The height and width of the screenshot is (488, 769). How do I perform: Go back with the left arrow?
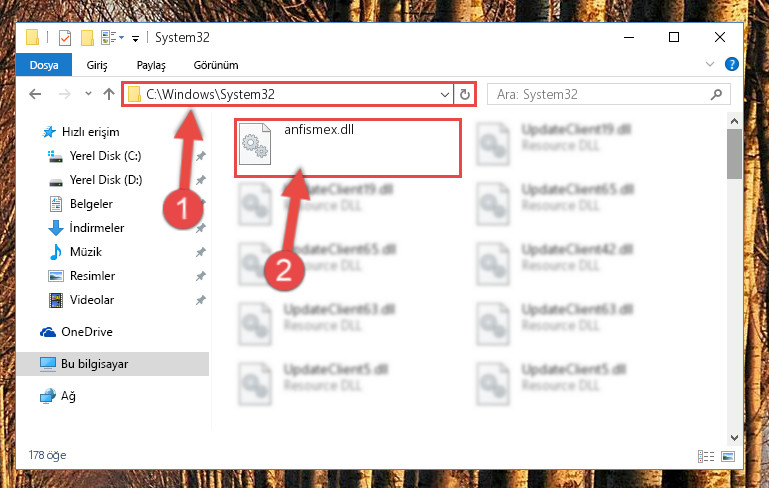pyautogui.click(x=35, y=94)
